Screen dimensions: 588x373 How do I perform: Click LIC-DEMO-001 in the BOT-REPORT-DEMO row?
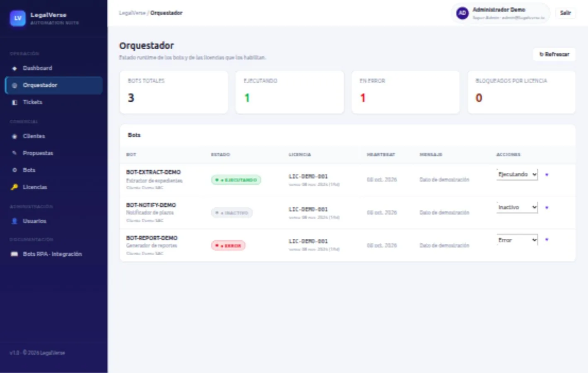(308, 241)
